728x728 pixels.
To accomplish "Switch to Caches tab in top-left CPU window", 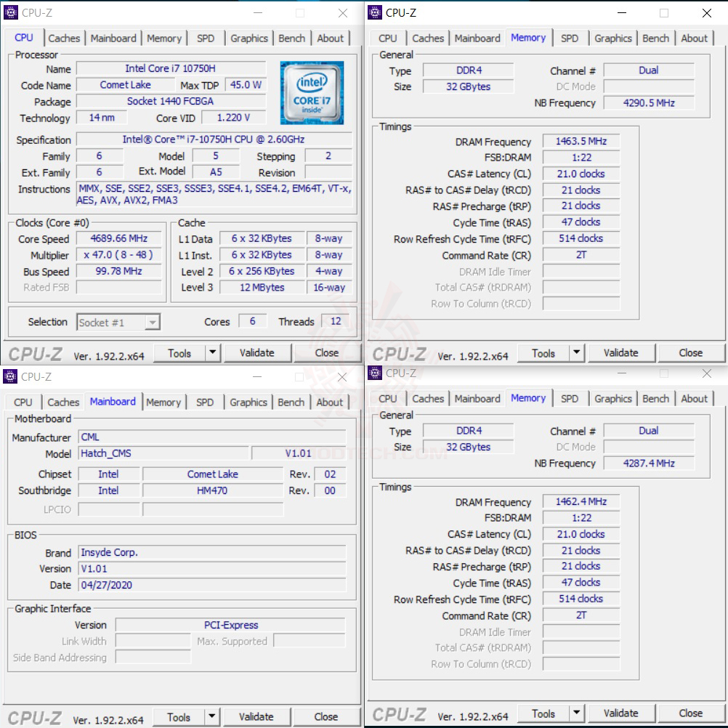I will [64, 38].
